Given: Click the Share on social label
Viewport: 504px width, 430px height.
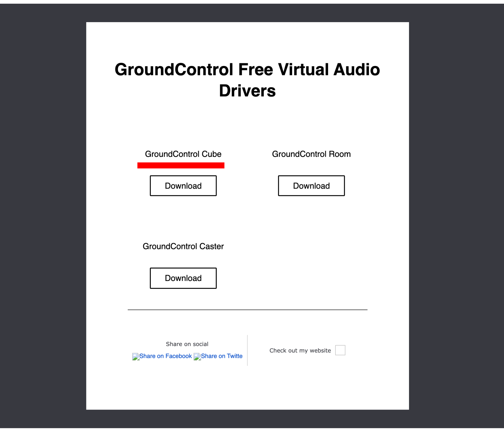Looking at the screenshot, I should click(187, 344).
